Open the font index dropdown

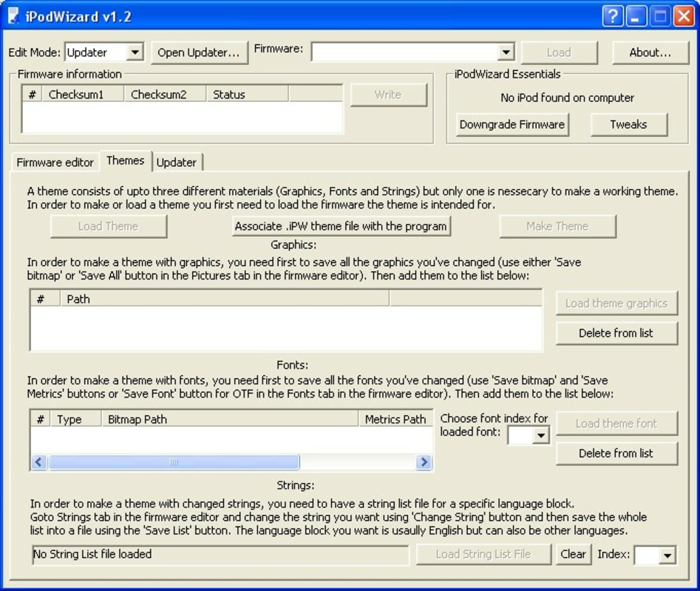(540, 435)
